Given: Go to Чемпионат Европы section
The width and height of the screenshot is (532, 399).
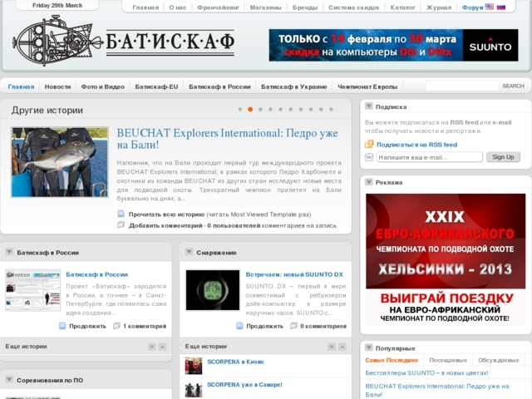Looking at the screenshot, I should 367,86.
